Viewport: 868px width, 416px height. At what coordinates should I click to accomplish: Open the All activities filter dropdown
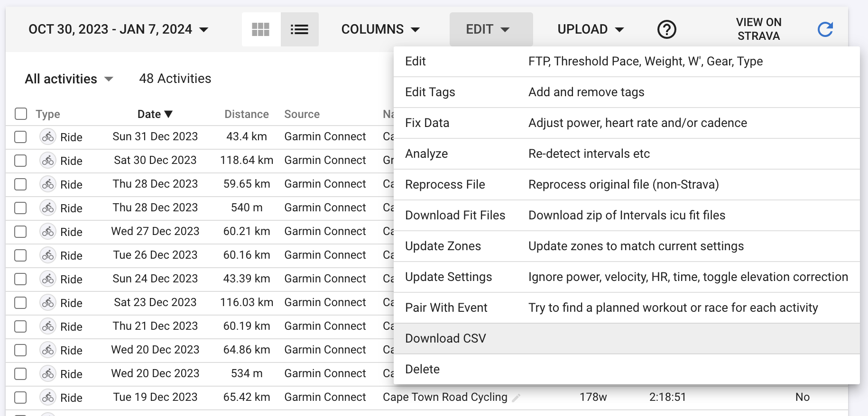(x=69, y=79)
